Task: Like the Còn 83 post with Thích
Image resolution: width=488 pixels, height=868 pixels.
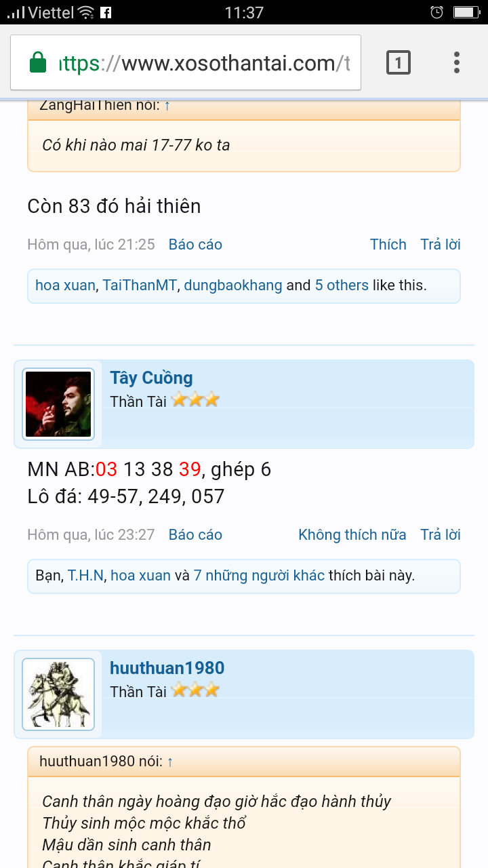Action: pos(388,245)
